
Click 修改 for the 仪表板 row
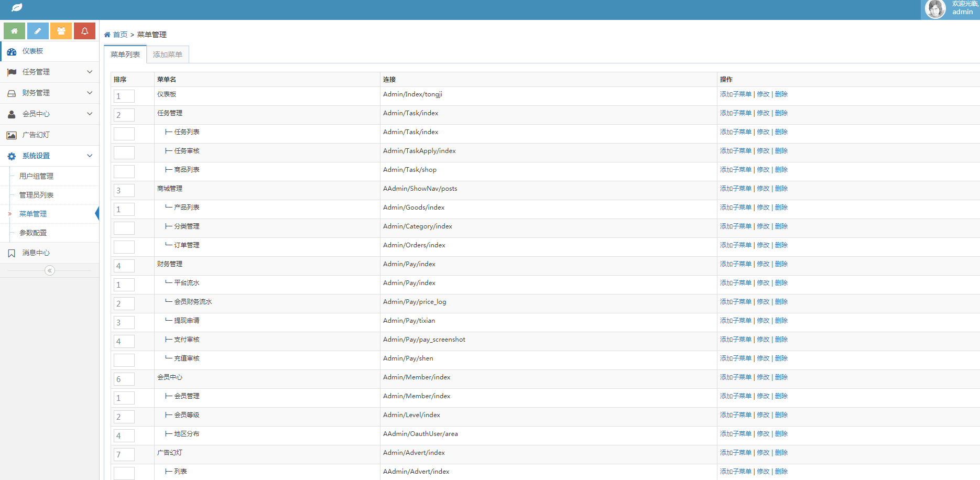click(763, 94)
